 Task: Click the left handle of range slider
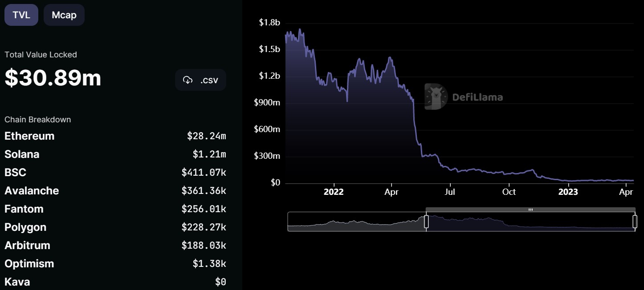coord(426,222)
